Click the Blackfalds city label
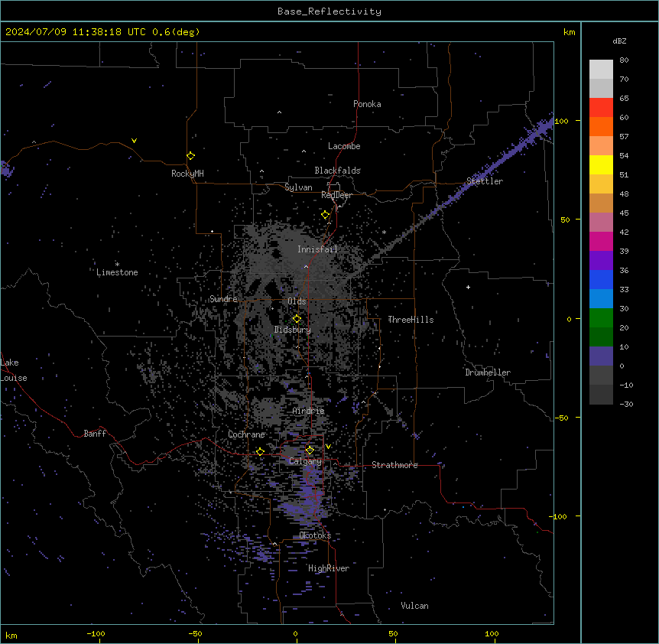The image size is (659, 644). (337, 171)
